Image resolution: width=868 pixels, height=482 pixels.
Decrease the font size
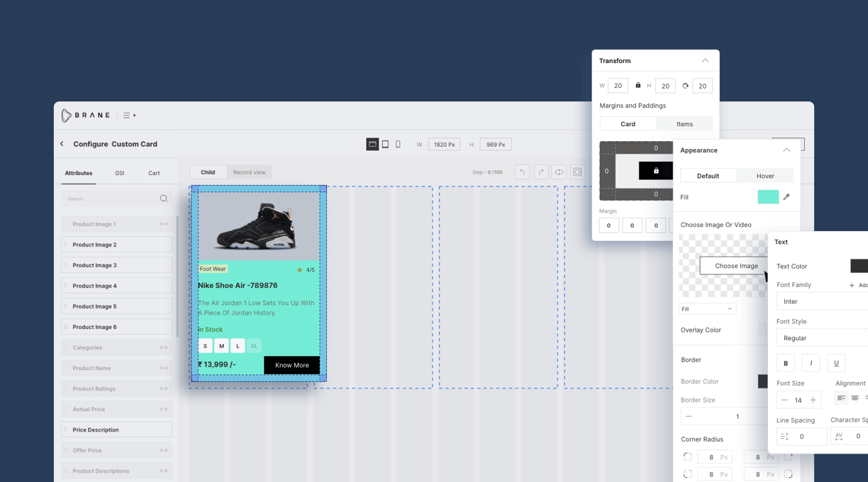pyautogui.click(x=784, y=400)
